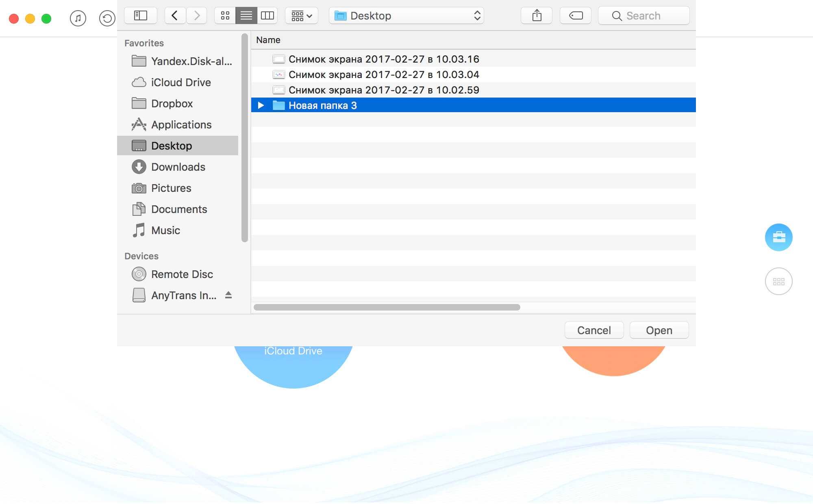Switch to column view
This screenshot has width=813, height=504.
[x=267, y=16]
